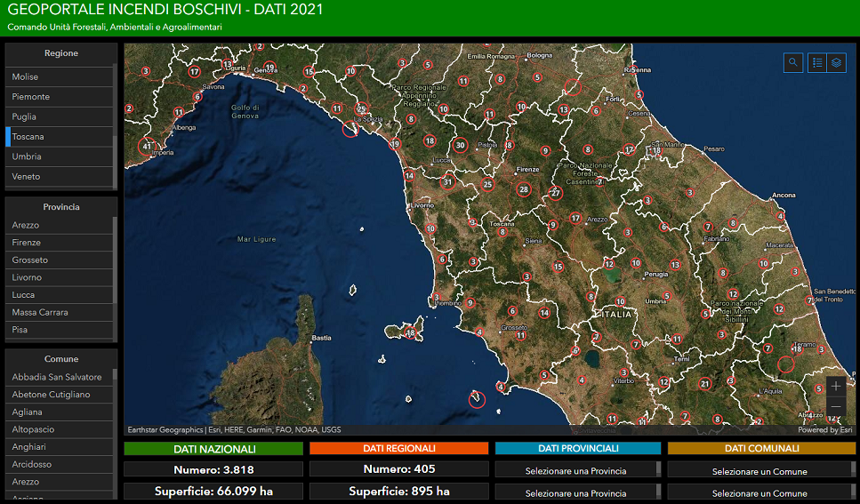Click the empty circle marker near La Spezia coast
This screenshot has width=860, height=504.
350,130
